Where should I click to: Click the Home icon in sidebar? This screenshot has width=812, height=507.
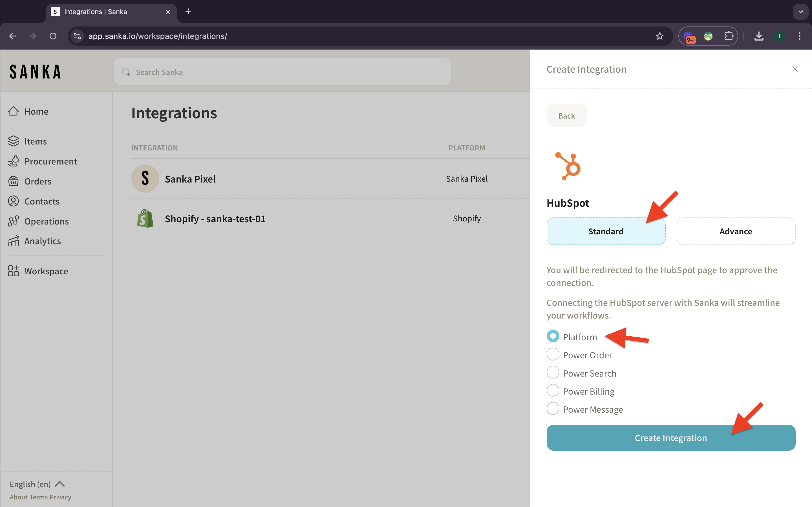click(x=14, y=111)
